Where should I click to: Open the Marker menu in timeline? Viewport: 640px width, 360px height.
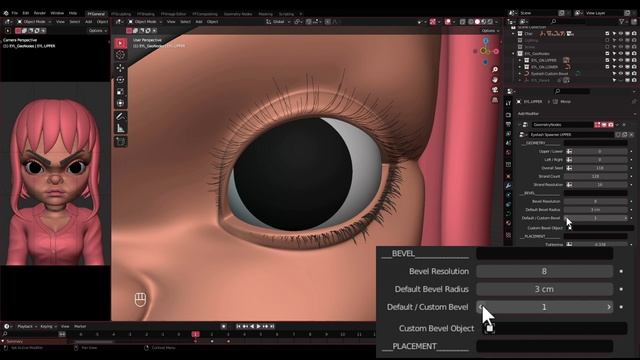tap(80, 327)
